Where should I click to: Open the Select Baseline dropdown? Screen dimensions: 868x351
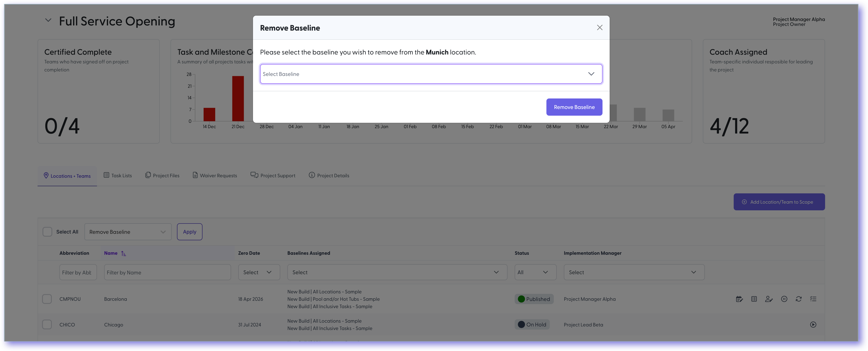431,74
